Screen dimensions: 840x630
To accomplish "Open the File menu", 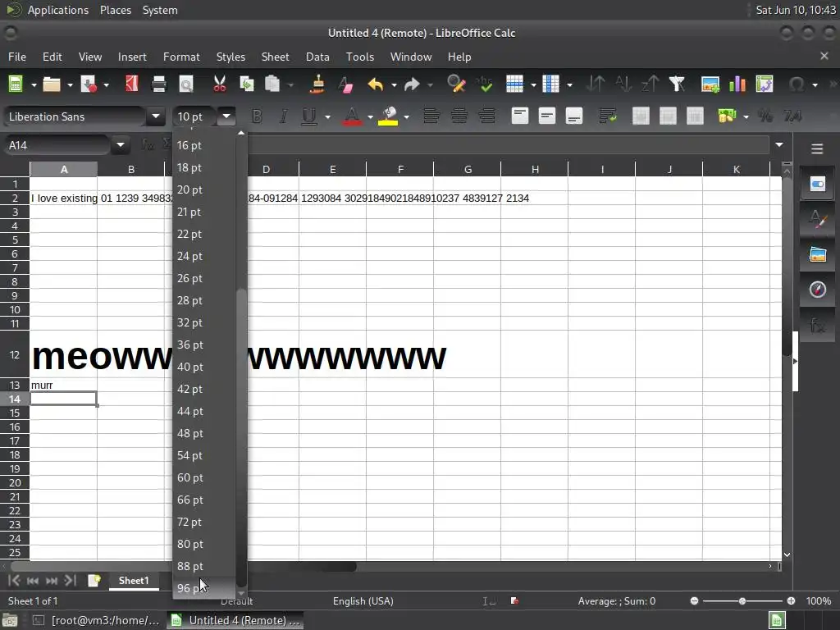I will click(x=17, y=57).
